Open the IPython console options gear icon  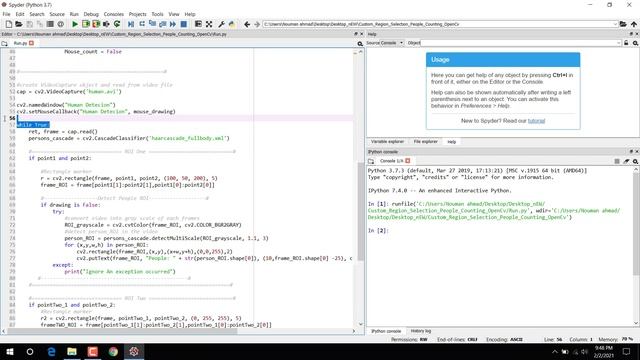(636, 161)
